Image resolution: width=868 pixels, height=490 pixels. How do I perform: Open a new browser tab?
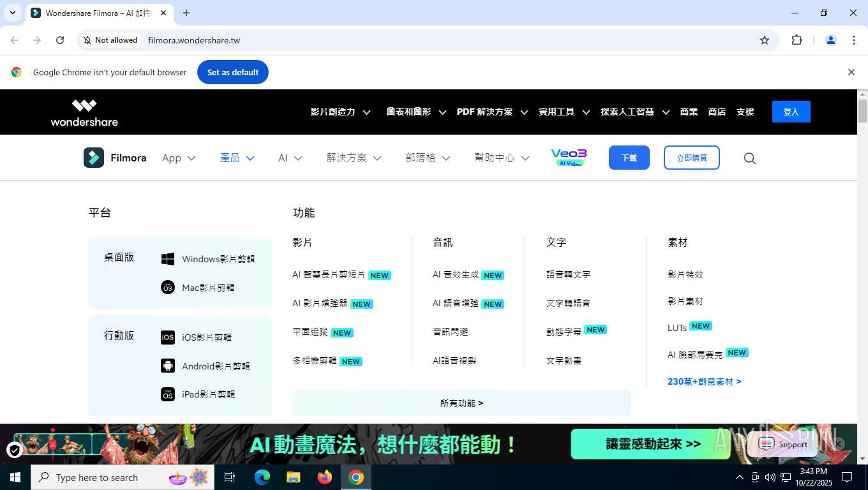(186, 13)
